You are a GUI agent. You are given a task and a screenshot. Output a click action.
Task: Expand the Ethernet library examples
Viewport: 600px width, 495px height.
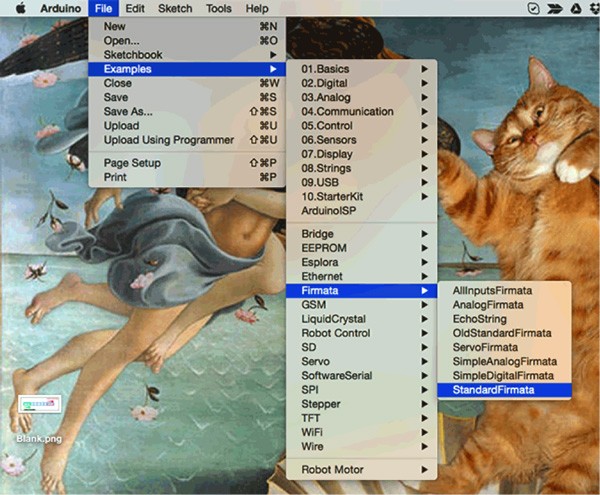[362, 276]
